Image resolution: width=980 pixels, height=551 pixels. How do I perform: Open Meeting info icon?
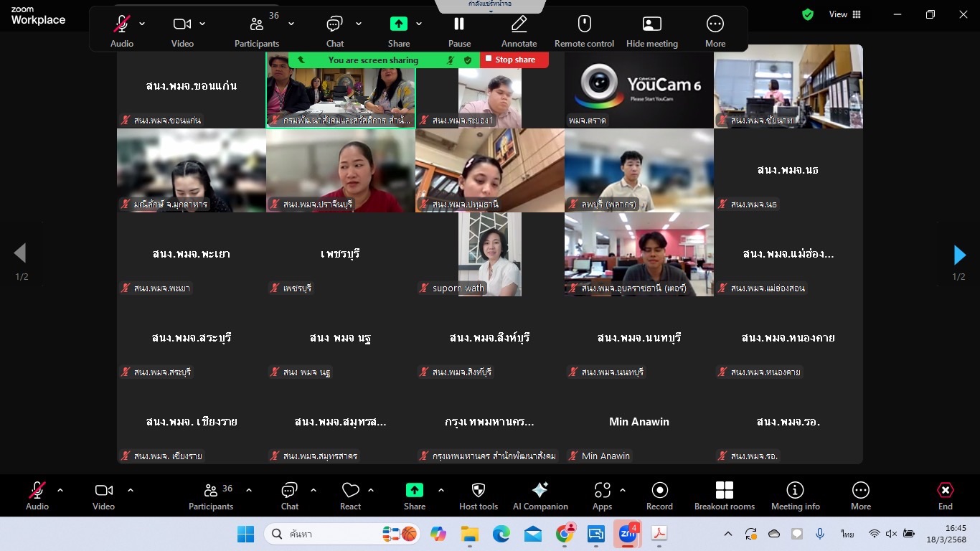coord(795,490)
